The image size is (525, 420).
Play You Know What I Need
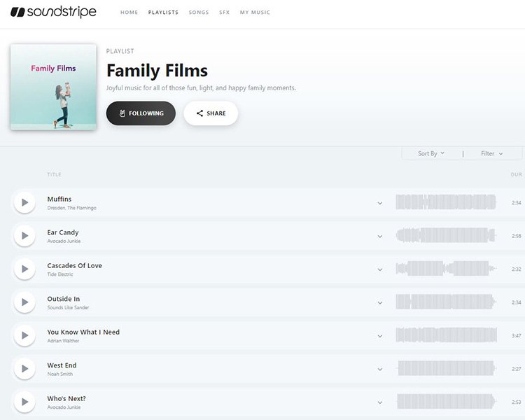tap(24, 335)
